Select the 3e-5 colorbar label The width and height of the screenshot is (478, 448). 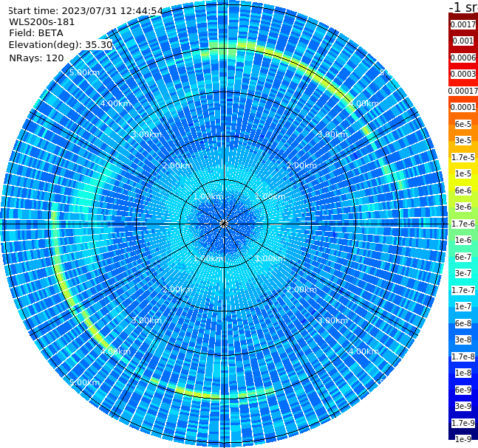pyautogui.click(x=463, y=140)
